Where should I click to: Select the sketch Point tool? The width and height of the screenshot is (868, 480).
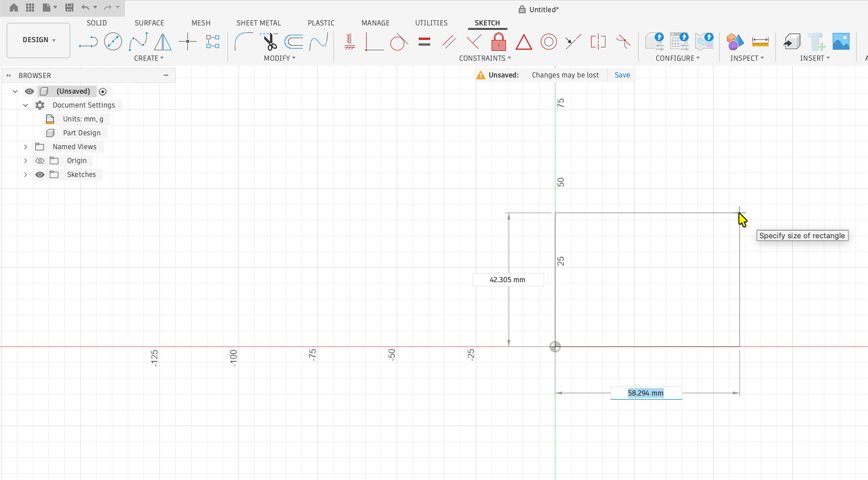pyautogui.click(x=187, y=42)
